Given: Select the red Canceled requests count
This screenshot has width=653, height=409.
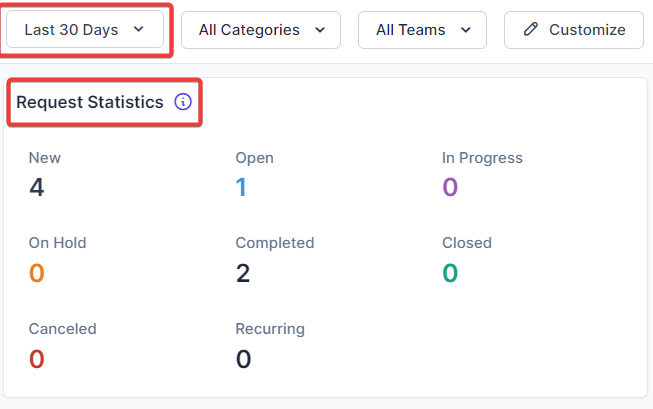Looking at the screenshot, I should [x=37, y=358].
